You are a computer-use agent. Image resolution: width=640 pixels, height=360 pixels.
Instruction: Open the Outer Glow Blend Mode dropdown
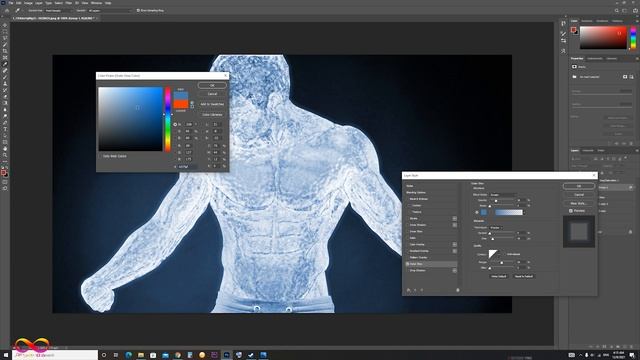pyautogui.click(x=503, y=195)
